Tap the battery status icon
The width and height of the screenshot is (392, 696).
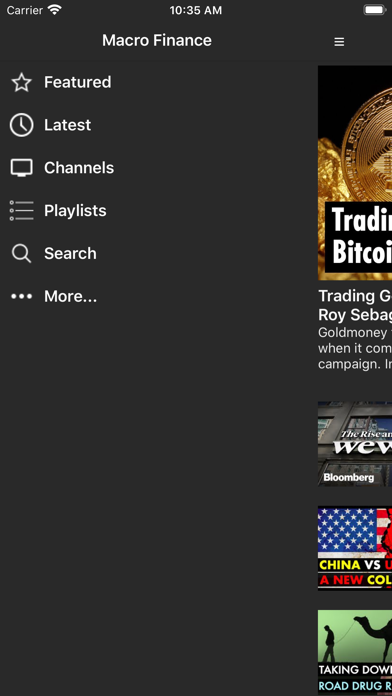[375, 10]
